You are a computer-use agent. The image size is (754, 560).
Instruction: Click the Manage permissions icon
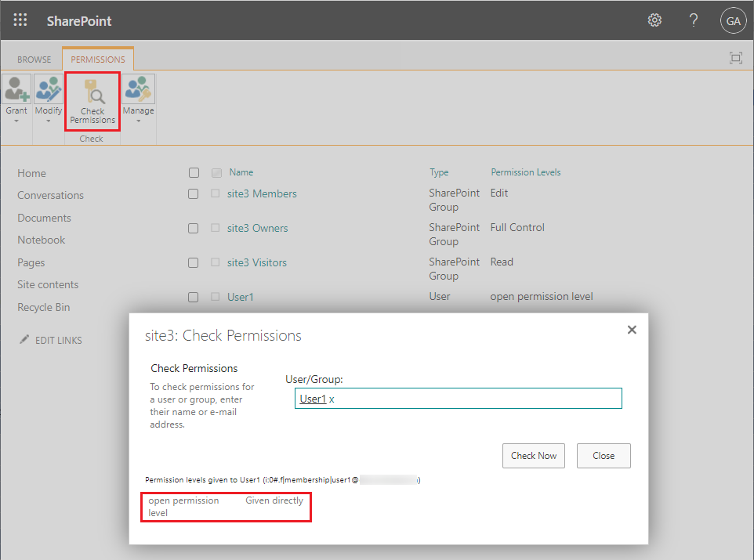pyautogui.click(x=139, y=89)
